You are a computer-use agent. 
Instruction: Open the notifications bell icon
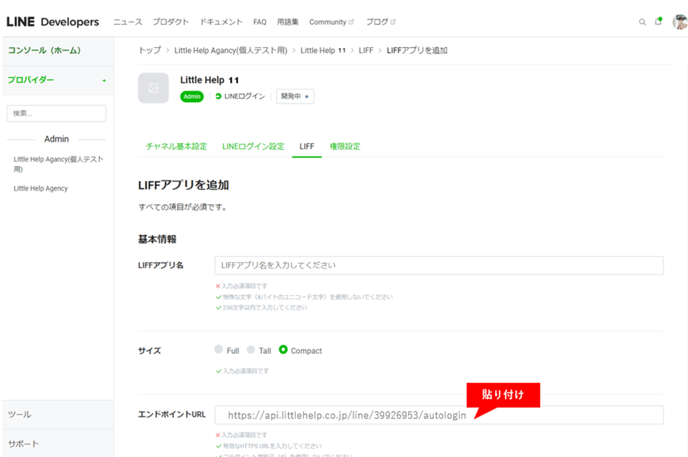658,21
